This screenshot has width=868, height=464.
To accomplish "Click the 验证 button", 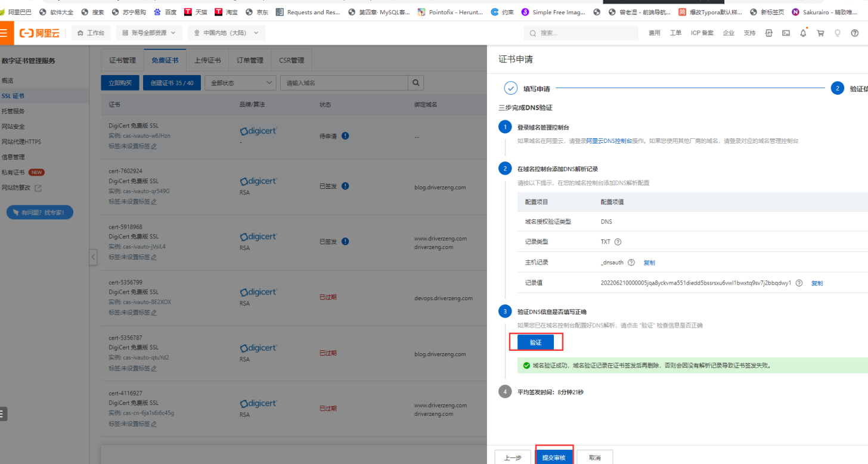I will pyautogui.click(x=535, y=342).
